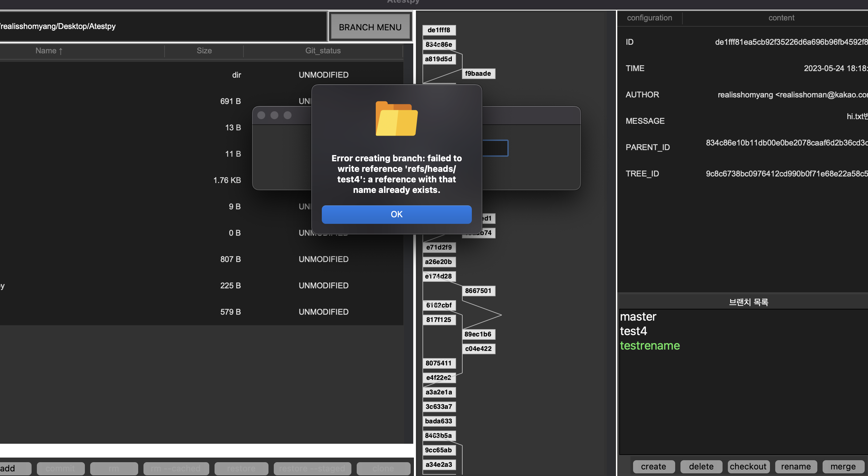868x476 pixels.
Task: Click the folder icon in error dialog
Action: click(x=396, y=119)
